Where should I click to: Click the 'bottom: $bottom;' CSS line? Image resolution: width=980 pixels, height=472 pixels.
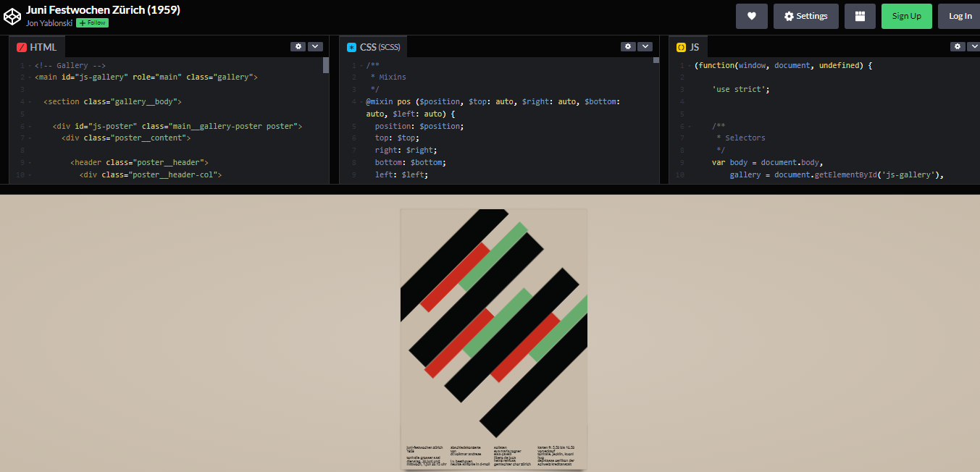pyautogui.click(x=411, y=163)
